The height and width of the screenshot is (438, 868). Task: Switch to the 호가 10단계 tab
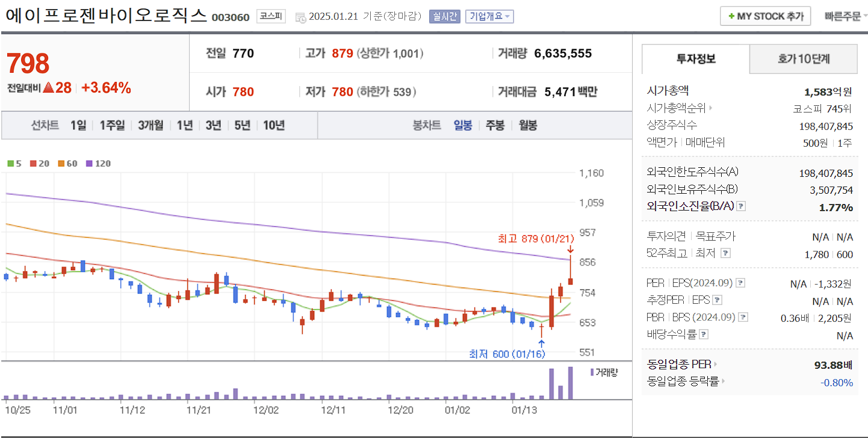coord(804,58)
